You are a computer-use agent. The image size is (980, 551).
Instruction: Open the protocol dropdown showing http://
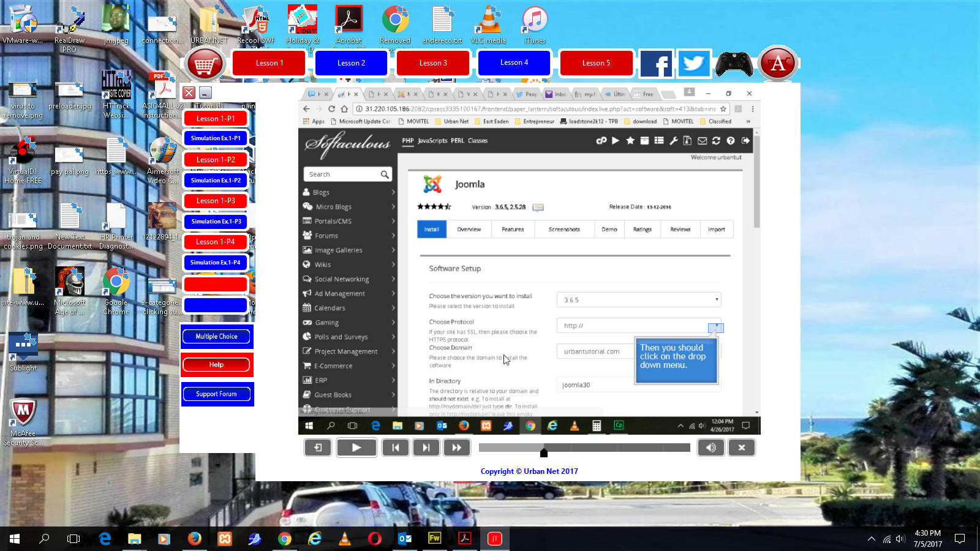click(639, 326)
